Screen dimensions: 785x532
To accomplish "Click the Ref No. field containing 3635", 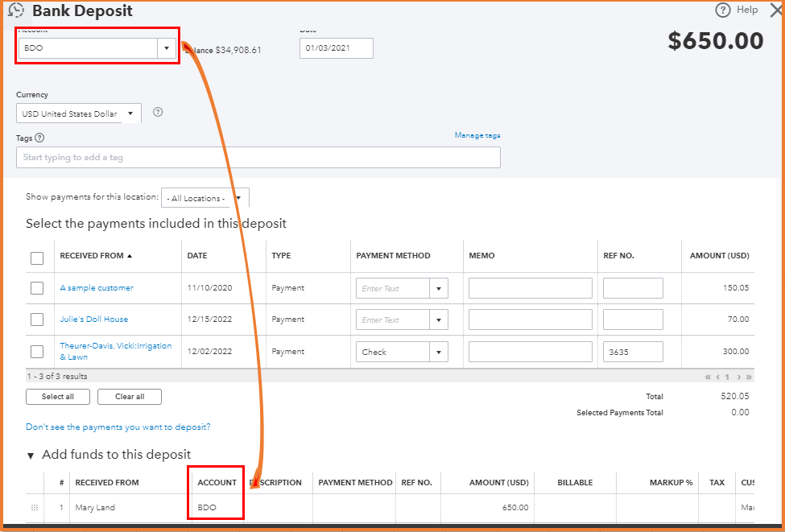I will point(633,352).
